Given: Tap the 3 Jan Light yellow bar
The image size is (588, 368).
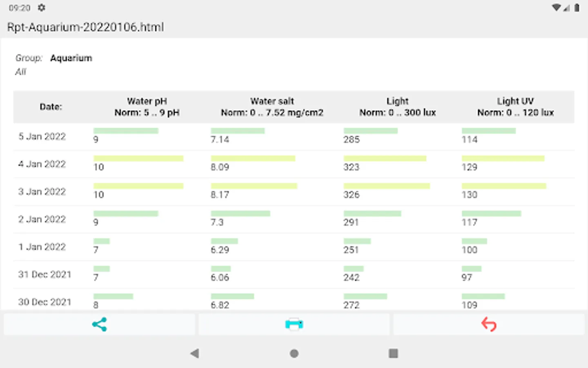Looking at the screenshot, I should pos(386,186).
